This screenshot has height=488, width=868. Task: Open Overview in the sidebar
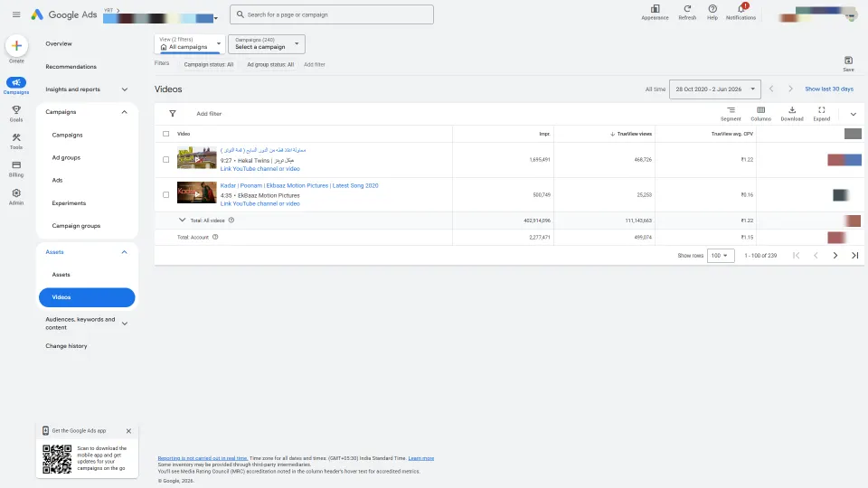[x=59, y=43]
